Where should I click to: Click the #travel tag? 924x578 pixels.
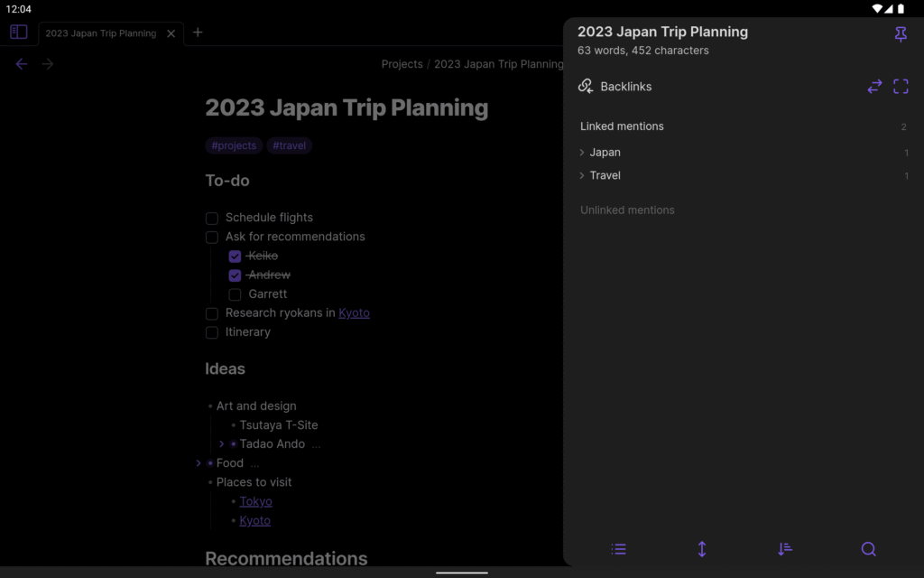(290, 144)
